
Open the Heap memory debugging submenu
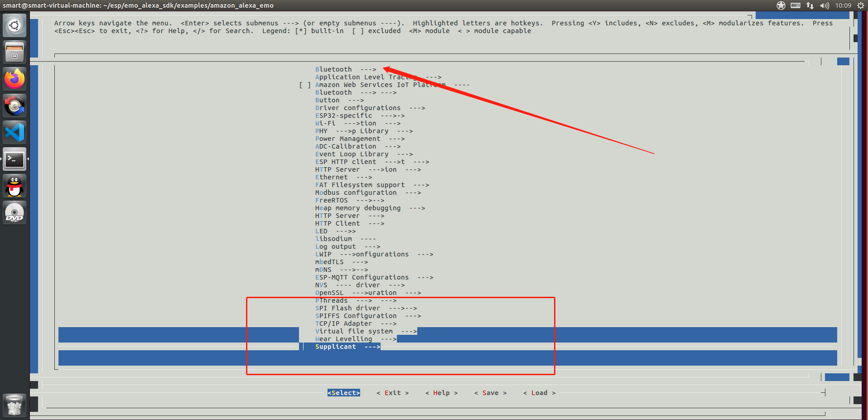(x=370, y=208)
